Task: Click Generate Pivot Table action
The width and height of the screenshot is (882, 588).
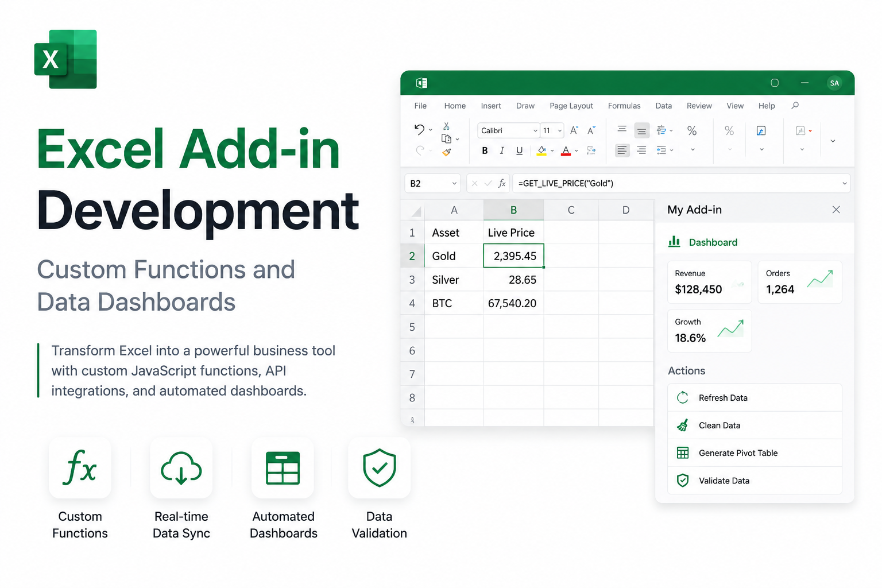Action: pos(755,453)
